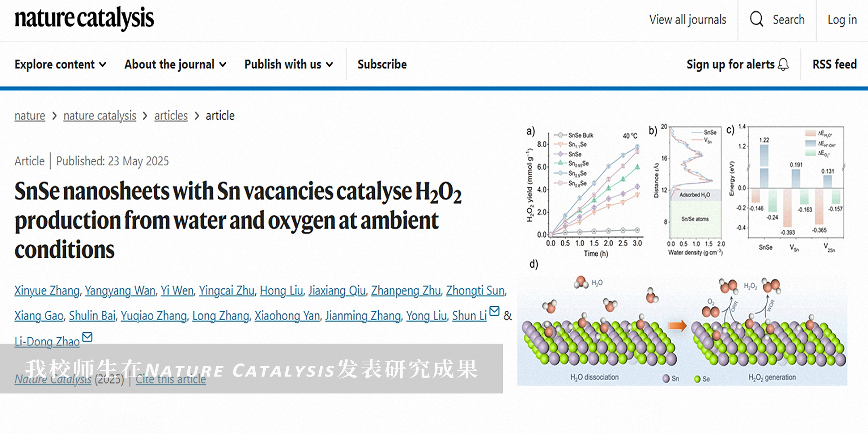
Task: Open author Long Zhang's link
Action: 221,316
